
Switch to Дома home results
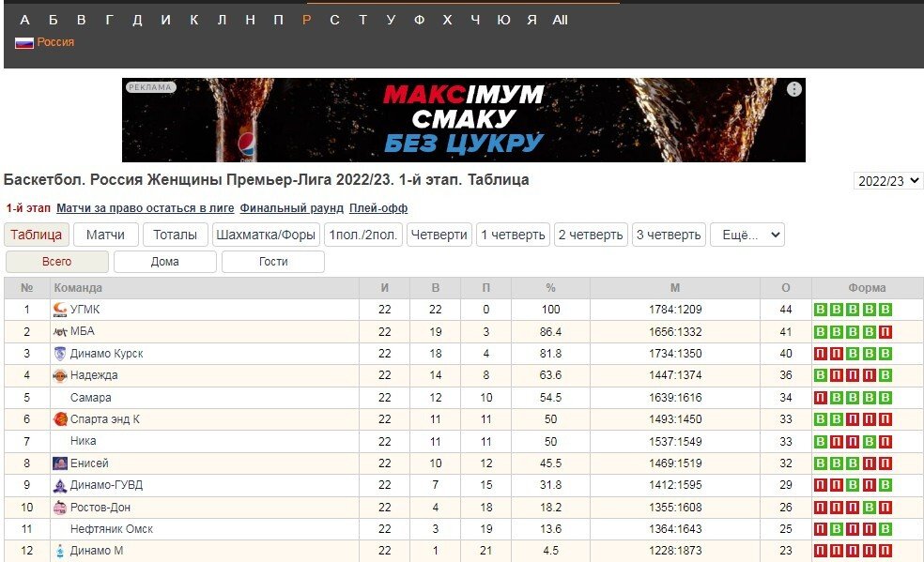pyautogui.click(x=164, y=262)
